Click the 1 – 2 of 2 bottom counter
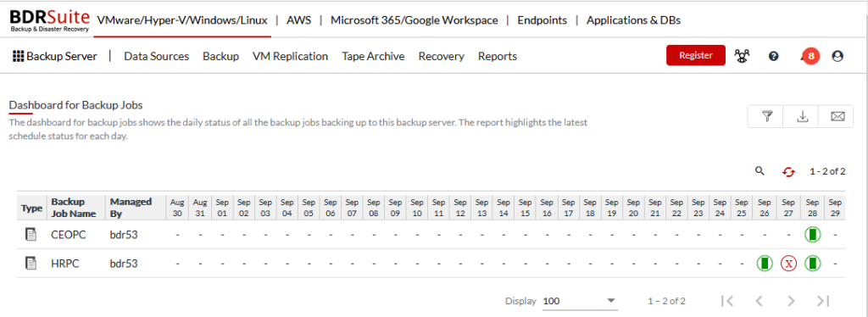This screenshot has height=317, width=868. [x=666, y=302]
